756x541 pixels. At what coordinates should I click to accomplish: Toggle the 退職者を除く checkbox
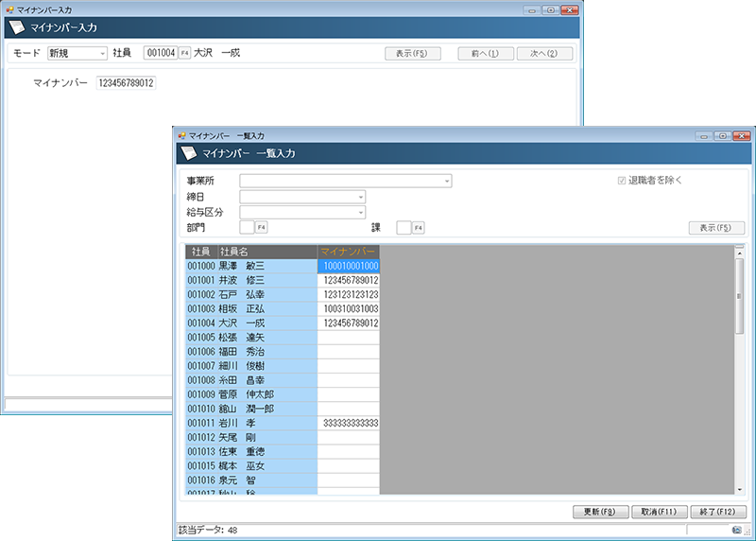coord(621,180)
